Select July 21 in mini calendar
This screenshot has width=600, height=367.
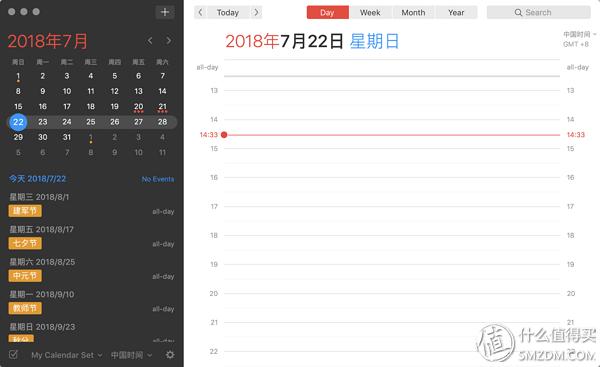click(x=162, y=107)
